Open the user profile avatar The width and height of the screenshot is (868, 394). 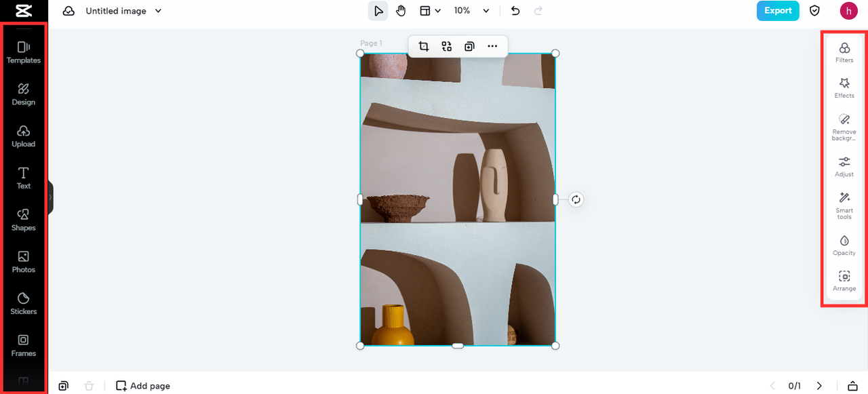pyautogui.click(x=848, y=11)
